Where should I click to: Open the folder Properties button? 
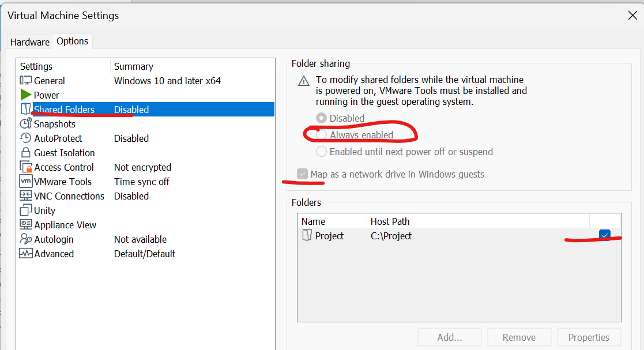coord(589,337)
